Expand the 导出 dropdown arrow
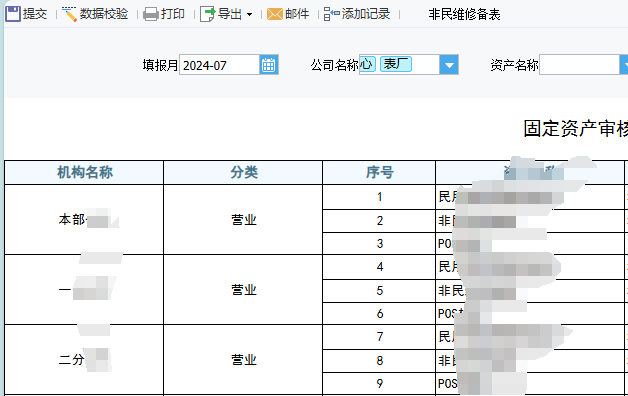This screenshot has height=396, width=628. (250, 15)
